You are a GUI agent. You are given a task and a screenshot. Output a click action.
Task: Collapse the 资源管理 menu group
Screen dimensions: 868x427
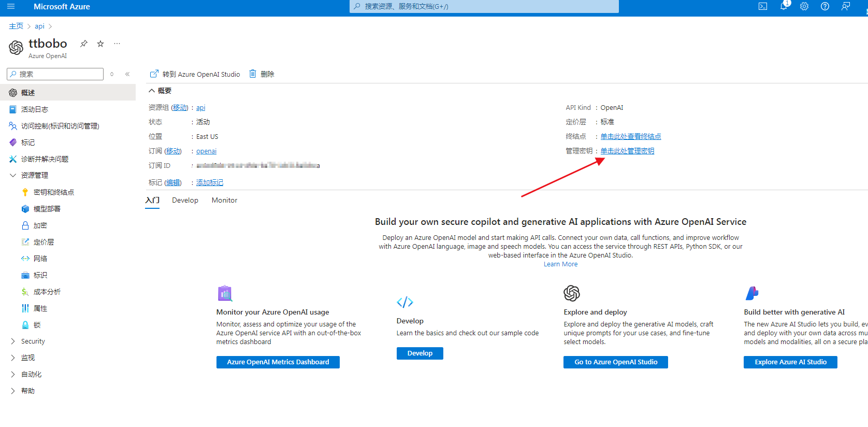pyautogui.click(x=13, y=175)
